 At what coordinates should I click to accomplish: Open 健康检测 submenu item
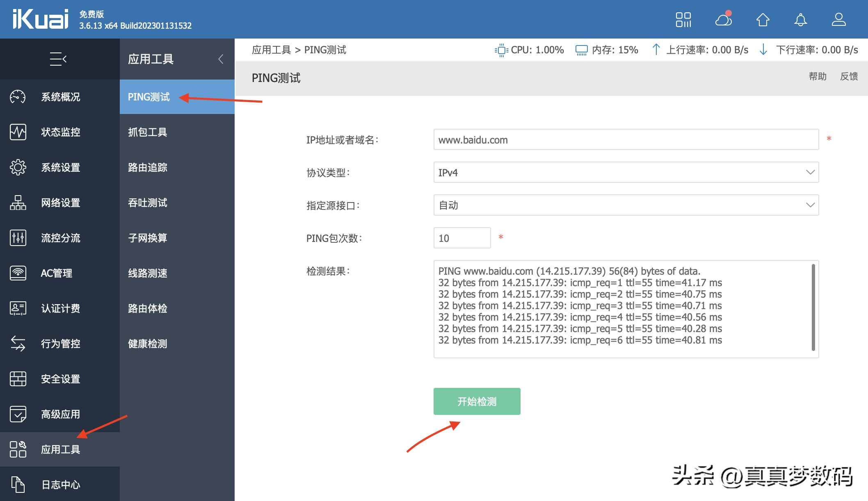tap(177, 344)
